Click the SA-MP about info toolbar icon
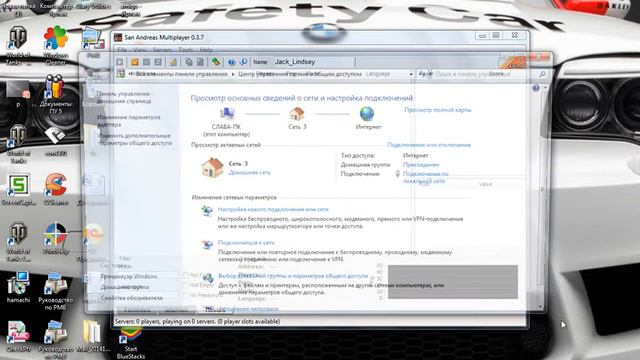 [243, 62]
